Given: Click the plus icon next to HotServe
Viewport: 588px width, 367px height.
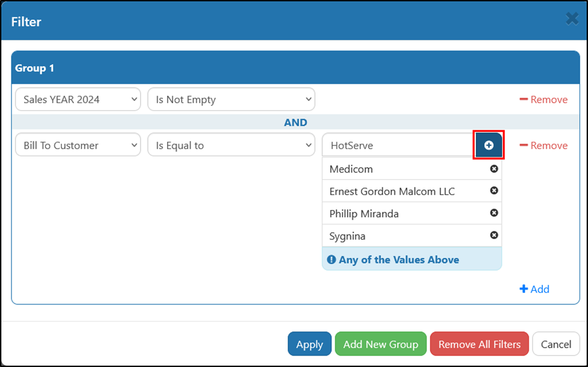Looking at the screenshot, I should click(x=488, y=145).
